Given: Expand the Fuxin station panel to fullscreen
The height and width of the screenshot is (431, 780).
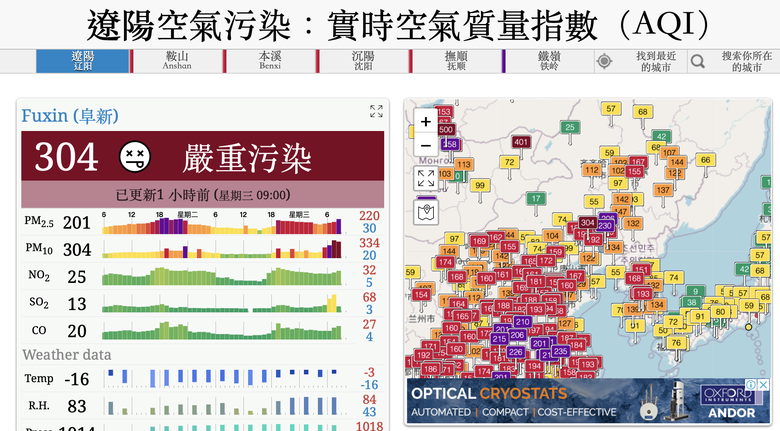Looking at the screenshot, I should (376, 111).
